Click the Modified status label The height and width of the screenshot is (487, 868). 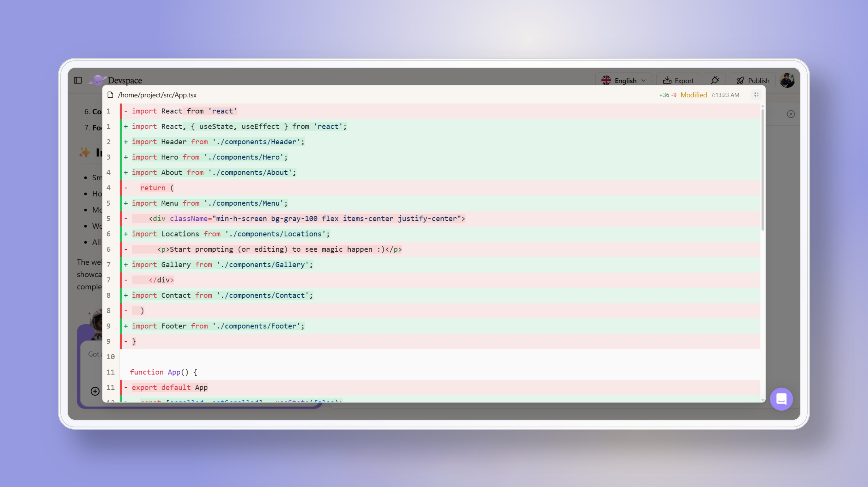click(693, 95)
